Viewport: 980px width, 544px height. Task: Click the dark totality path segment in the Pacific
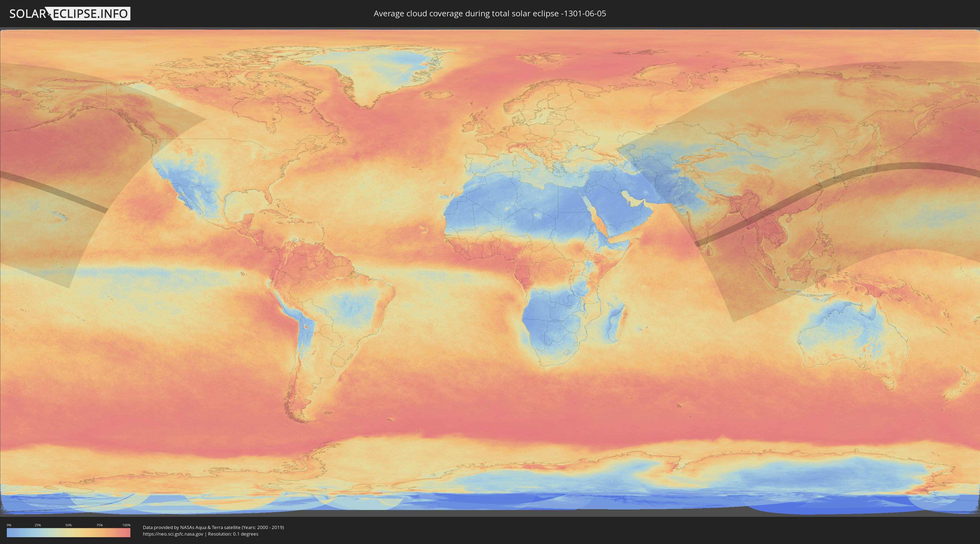pyautogui.click(x=57, y=192)
